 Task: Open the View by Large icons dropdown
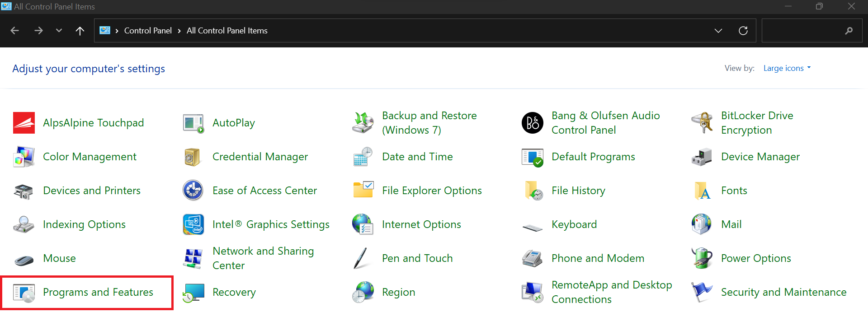787,68
